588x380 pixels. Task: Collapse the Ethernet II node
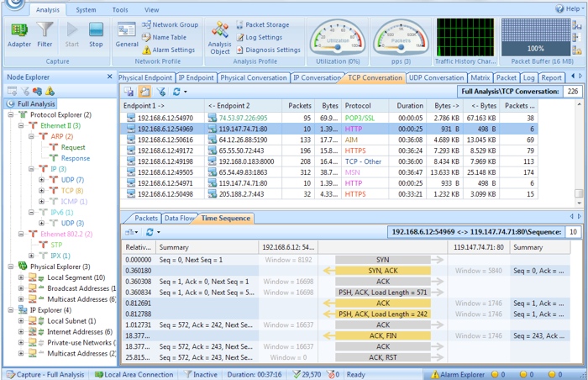(x=21, y=125)
